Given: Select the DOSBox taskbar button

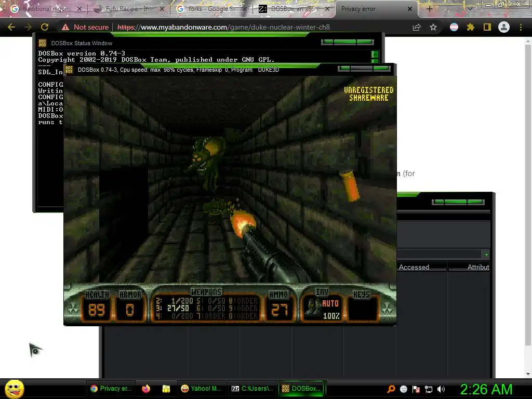Looking at the screenshot, I should coord(302,389).
